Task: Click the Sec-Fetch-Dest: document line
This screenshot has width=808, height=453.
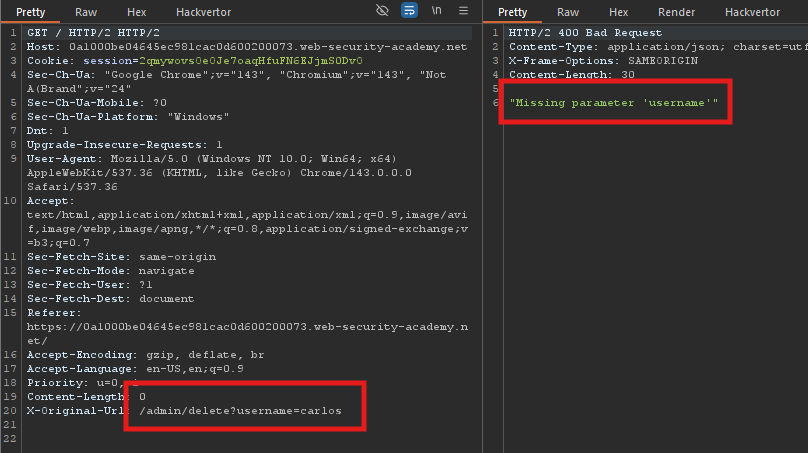Action: coord(111,298)
